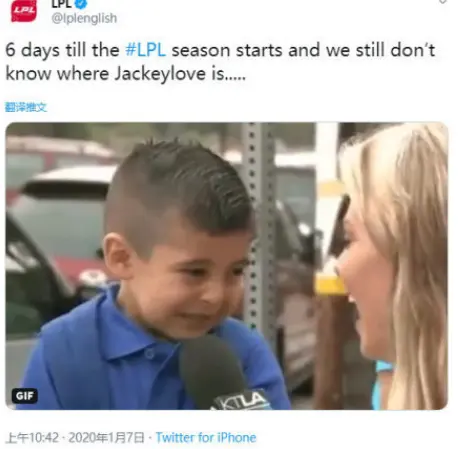Click '6 days till the' tweet text
The width and height of the screenshot is (458, 449).
click(x=62, y=50)
